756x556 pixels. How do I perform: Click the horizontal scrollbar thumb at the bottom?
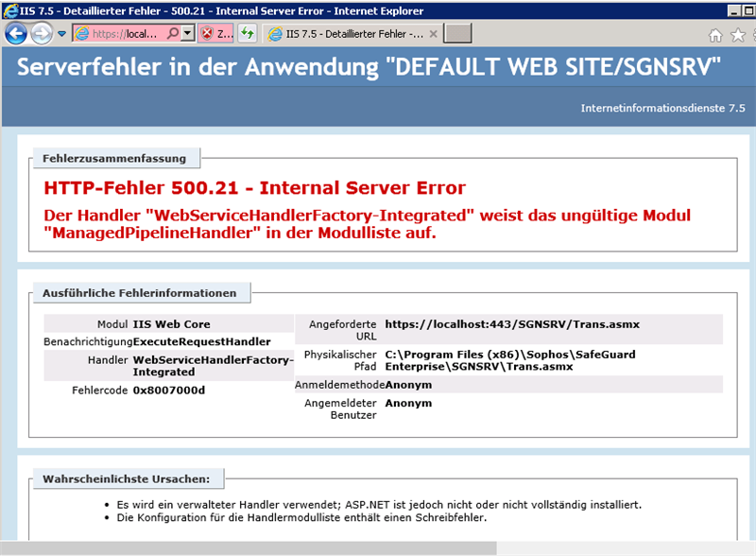point(249,547)
